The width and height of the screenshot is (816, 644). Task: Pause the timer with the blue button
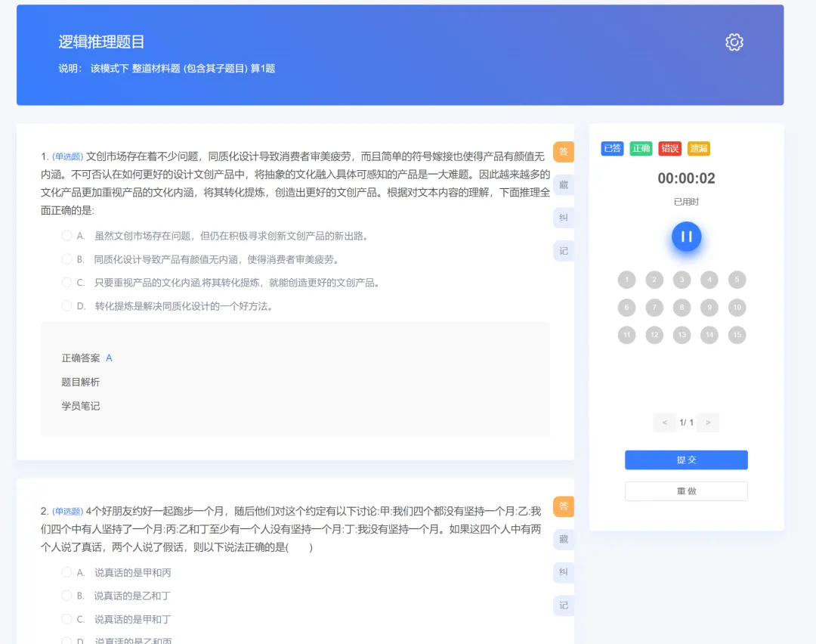point(686,237)
